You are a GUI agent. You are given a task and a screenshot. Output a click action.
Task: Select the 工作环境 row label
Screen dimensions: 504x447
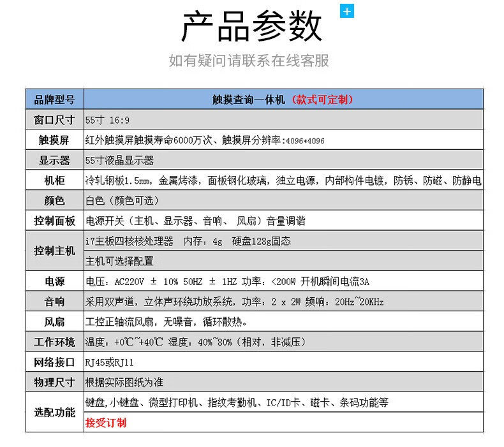tap(54, 342)
